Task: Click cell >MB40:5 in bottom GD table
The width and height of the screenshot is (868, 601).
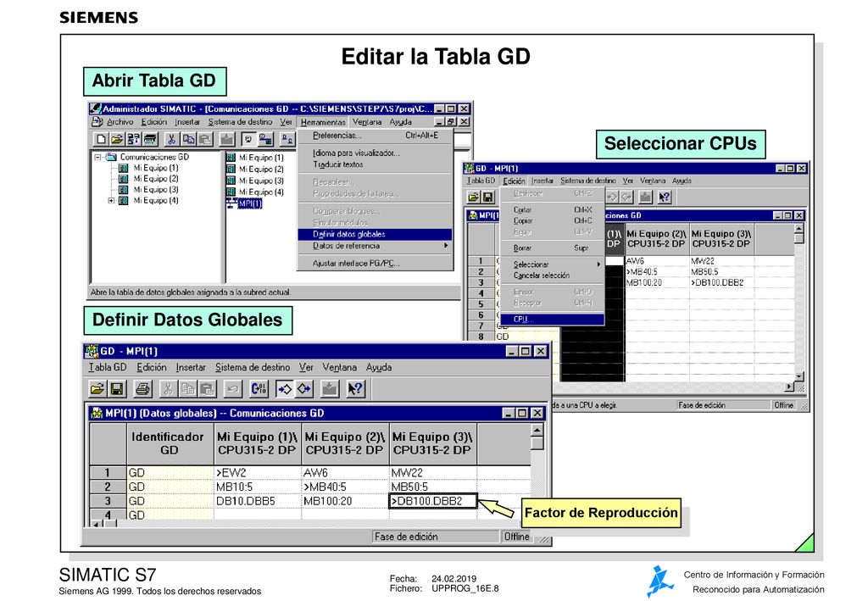Action: [346, 487]
